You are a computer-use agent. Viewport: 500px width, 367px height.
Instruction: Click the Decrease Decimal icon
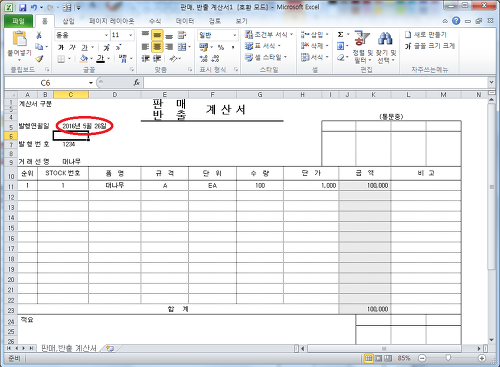pos(215,59)
